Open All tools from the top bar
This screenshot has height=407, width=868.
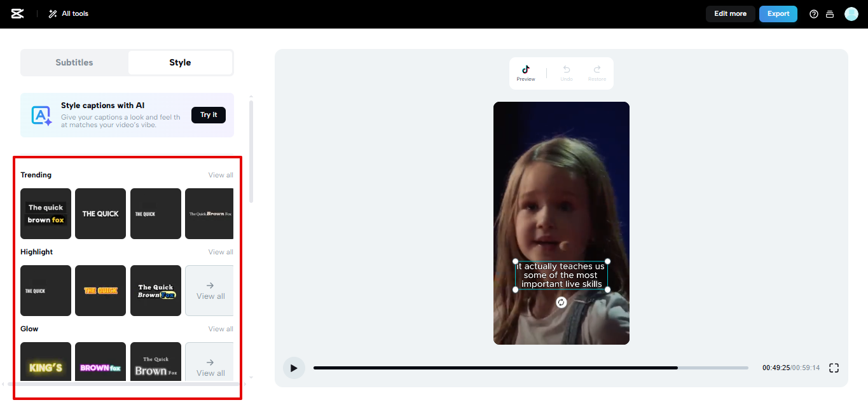67,13
